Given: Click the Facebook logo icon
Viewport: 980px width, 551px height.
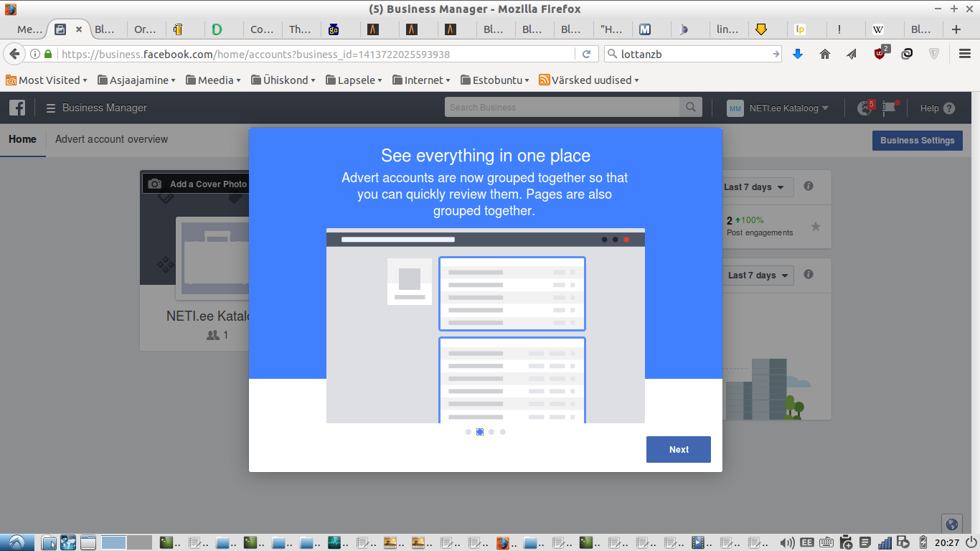Looking at the screenshot, I should tap(17, 108).
